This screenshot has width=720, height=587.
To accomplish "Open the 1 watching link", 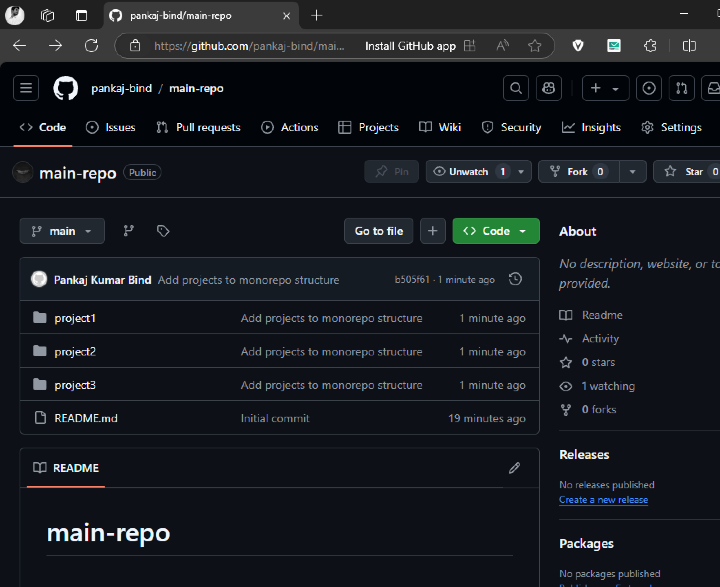I will click(597, 386).
